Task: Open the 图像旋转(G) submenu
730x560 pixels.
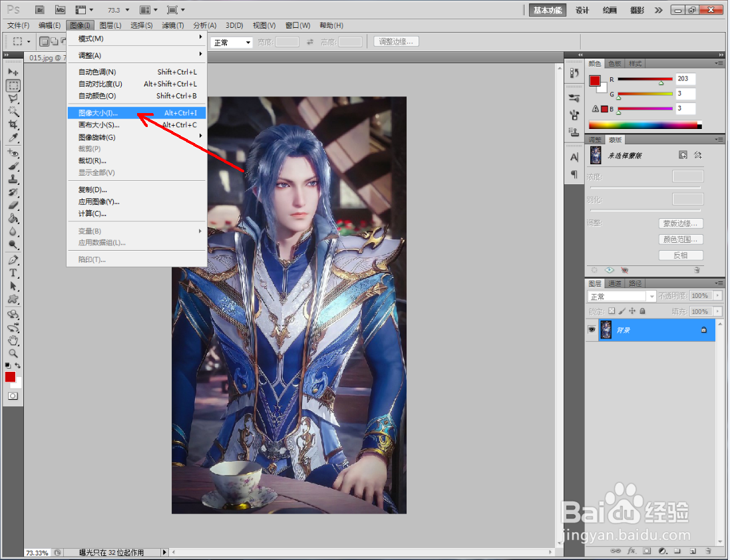Action: pyautogui.click(x=137, y=137)
